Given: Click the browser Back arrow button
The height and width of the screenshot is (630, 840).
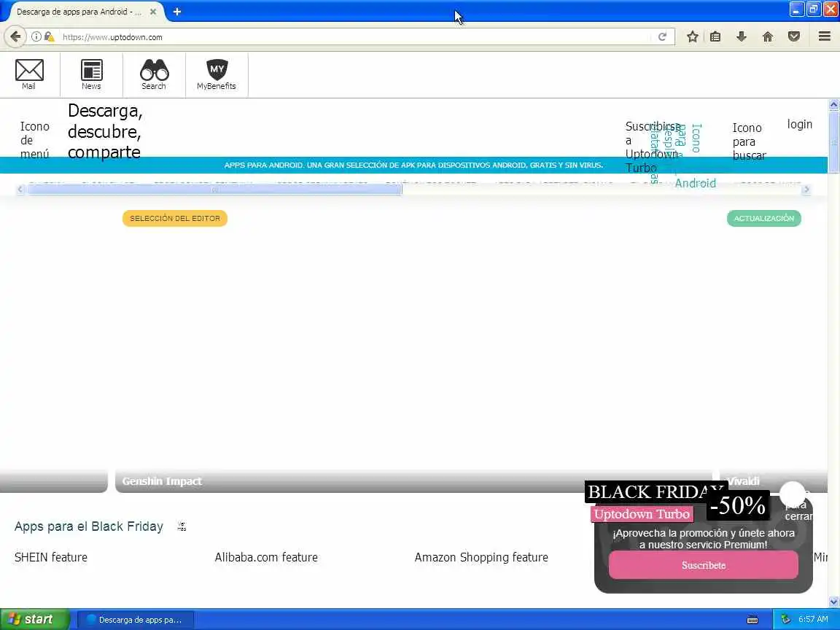Looking at the screenshot, I should coord(15,36).
